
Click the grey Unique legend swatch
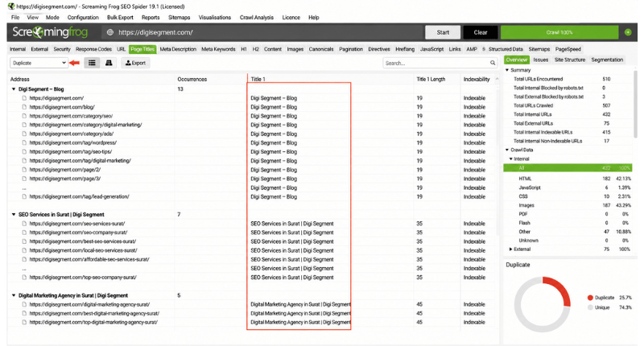[590, 307]
